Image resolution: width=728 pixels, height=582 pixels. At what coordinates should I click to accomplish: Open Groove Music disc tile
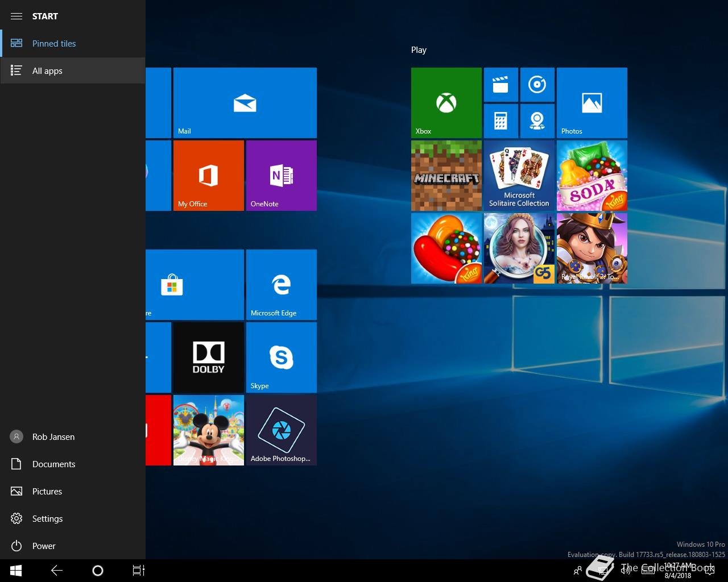pos(537,85)
